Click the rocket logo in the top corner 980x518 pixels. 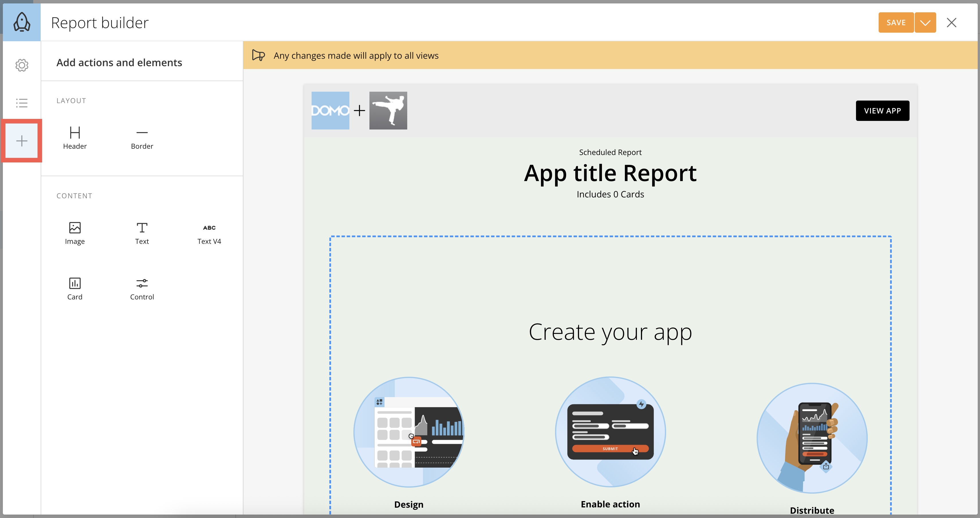(22, 22)
